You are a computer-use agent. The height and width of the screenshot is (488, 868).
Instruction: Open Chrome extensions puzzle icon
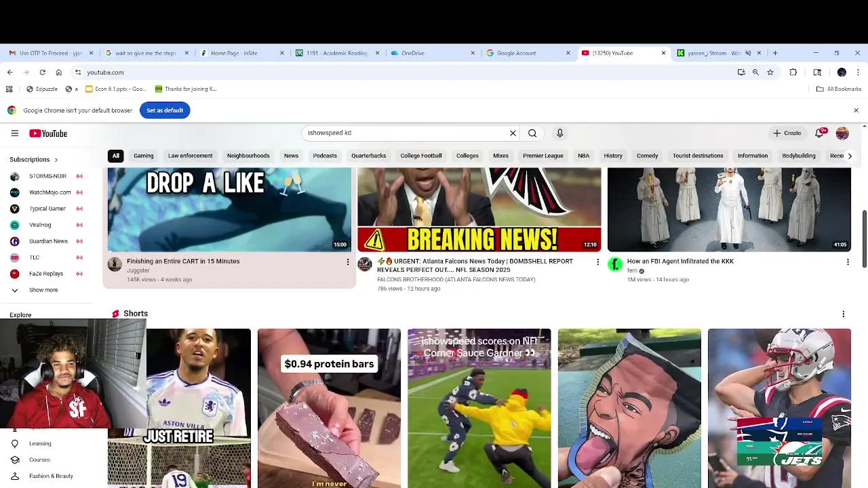tap(793, 72)
